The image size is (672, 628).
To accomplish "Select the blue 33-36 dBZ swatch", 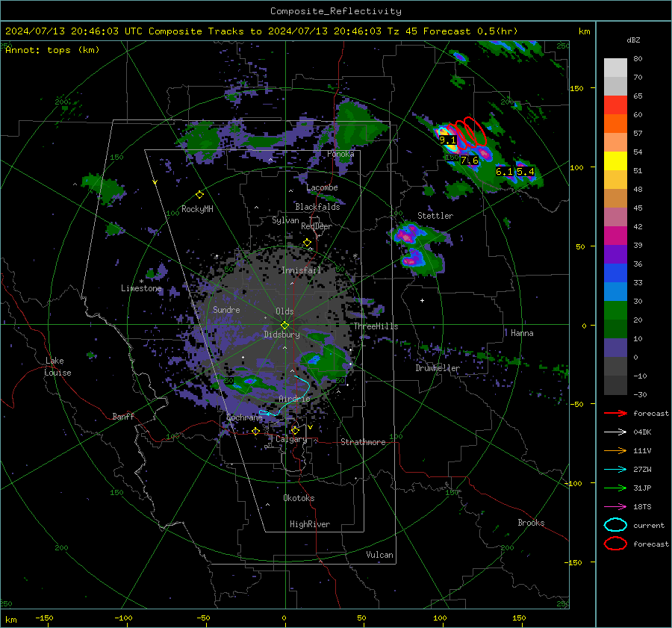I will click(615, 273).
